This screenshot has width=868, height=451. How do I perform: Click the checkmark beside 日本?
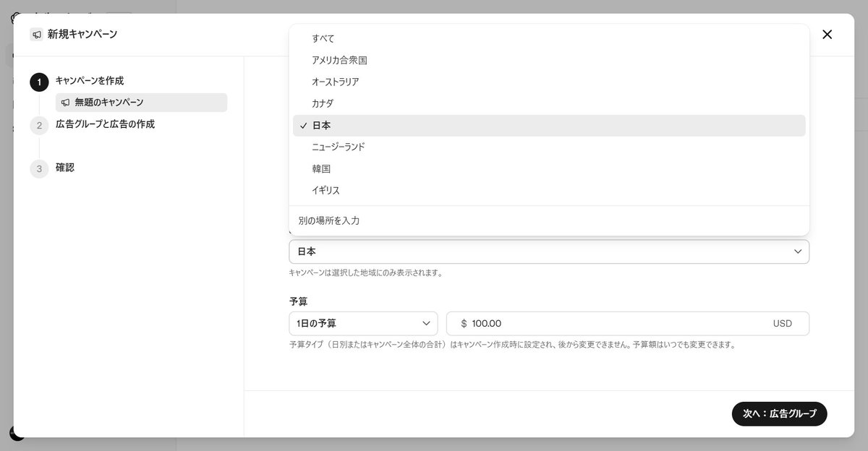tap(303, 126)
